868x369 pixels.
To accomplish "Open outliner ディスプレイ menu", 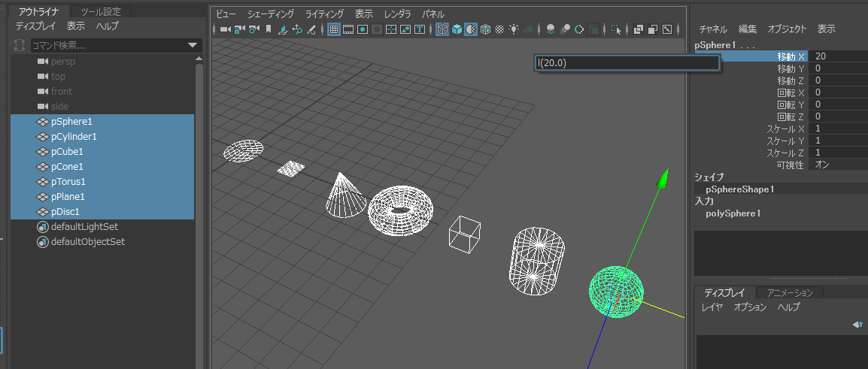I will pos(36,26).
